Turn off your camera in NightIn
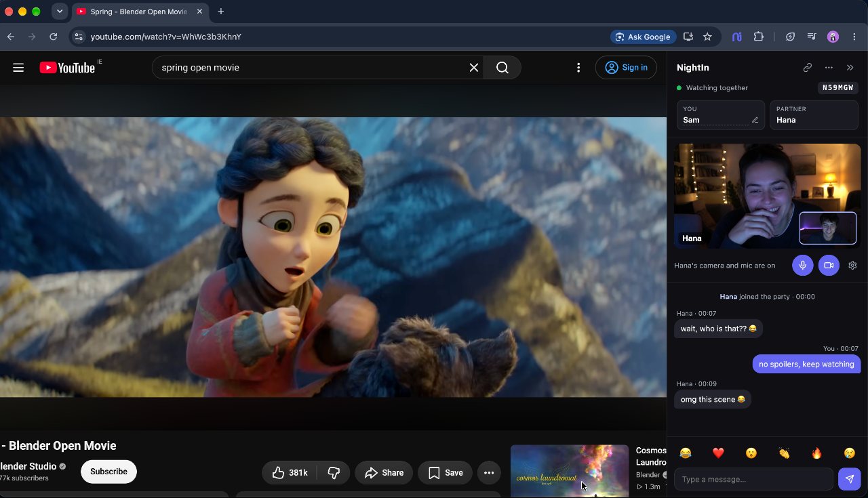868x498 pixels. click(829, 266)
